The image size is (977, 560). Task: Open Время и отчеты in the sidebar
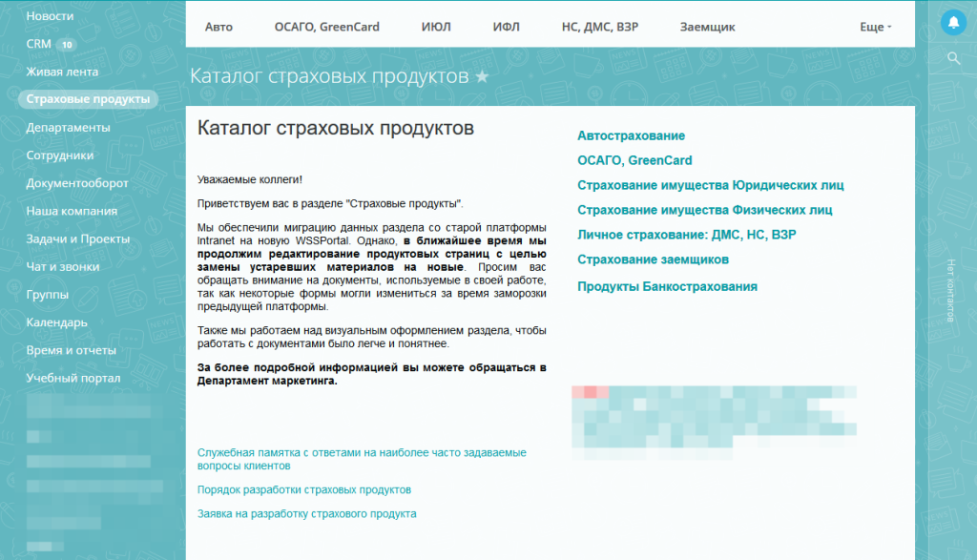point(71,350)
